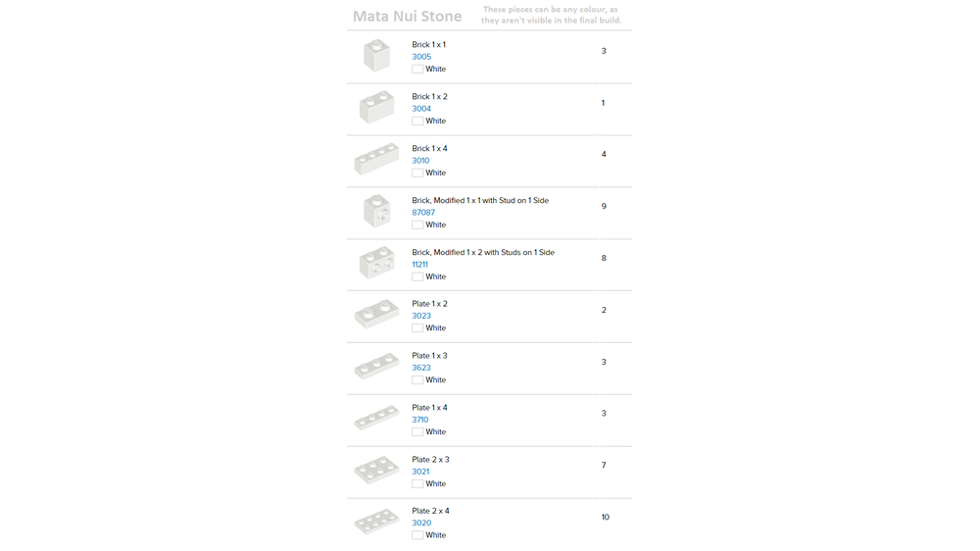Open part number 87087 link
Viewport: 980px width, 551px height.
[x=423, y=213]
